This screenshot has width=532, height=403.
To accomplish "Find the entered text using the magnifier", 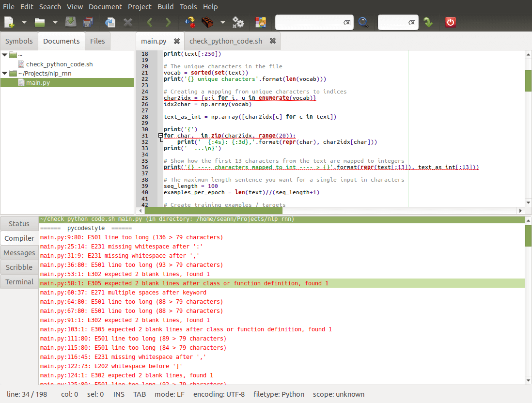I will coord(364,22).
